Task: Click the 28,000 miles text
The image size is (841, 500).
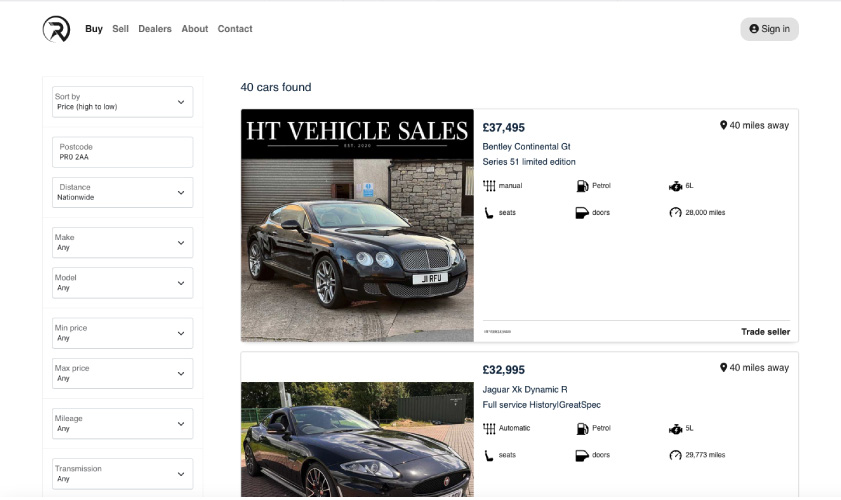Action: [705, 212]
